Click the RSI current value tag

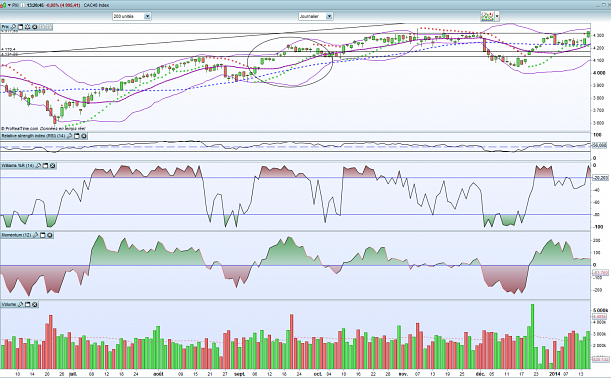[599, 145]
